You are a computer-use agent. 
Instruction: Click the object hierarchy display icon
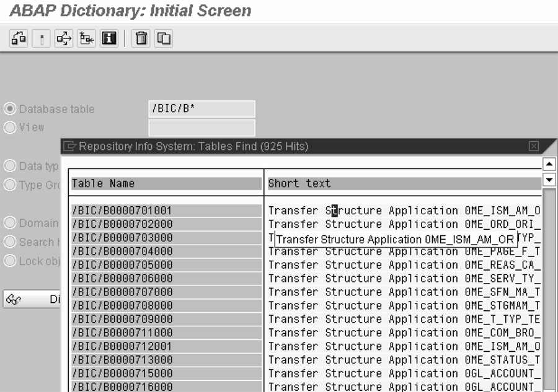(x=86, y=38)
